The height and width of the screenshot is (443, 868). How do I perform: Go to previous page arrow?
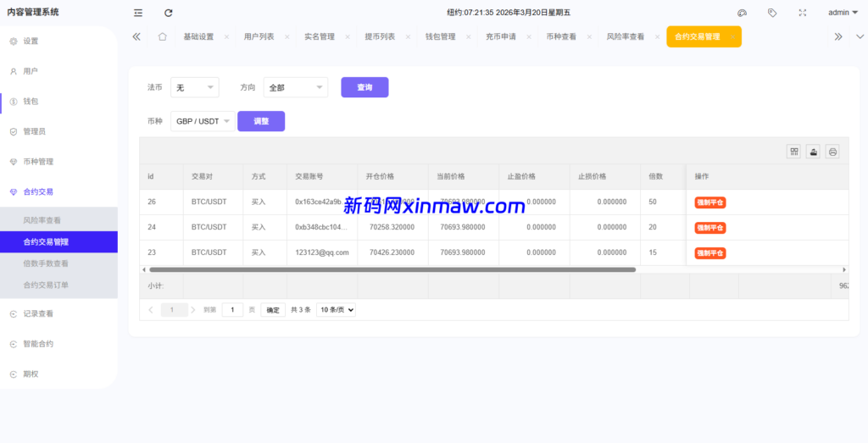151,310
